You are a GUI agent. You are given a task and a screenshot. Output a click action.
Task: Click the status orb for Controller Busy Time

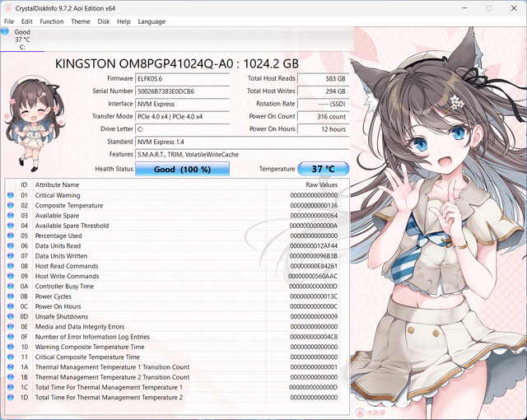click(x=11, y=286)
